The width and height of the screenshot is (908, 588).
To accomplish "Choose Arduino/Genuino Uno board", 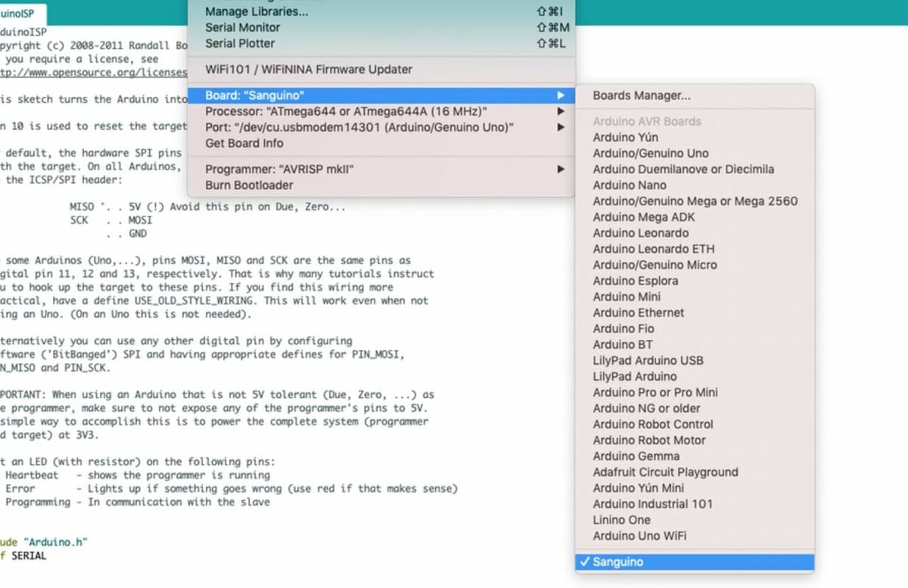I will coord(695,153).
